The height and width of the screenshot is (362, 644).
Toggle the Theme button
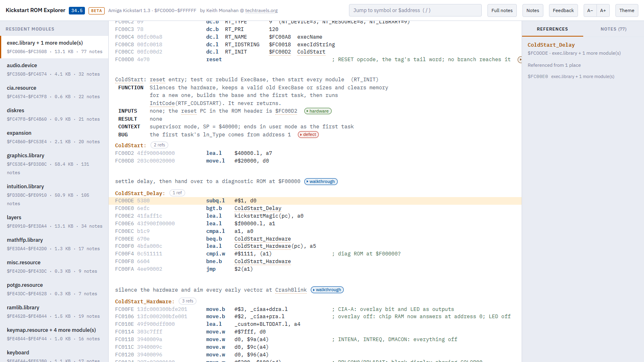pyautogui.click(x=627, y=10)
